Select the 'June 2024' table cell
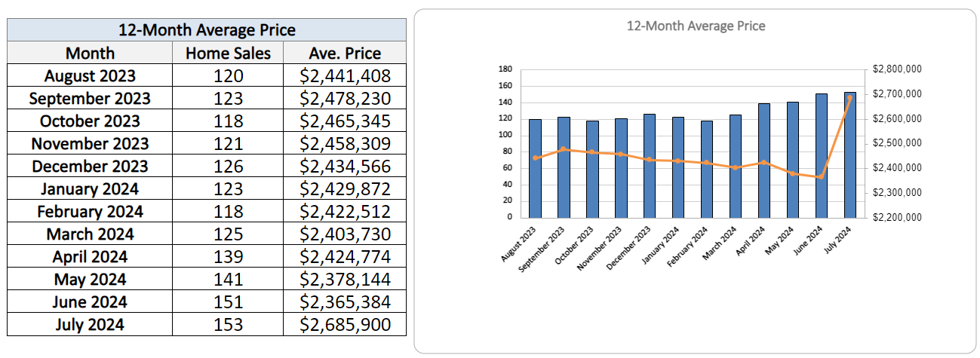Image resolution: width=980 pixels, height=358 pixels. [x=90, y=301]
